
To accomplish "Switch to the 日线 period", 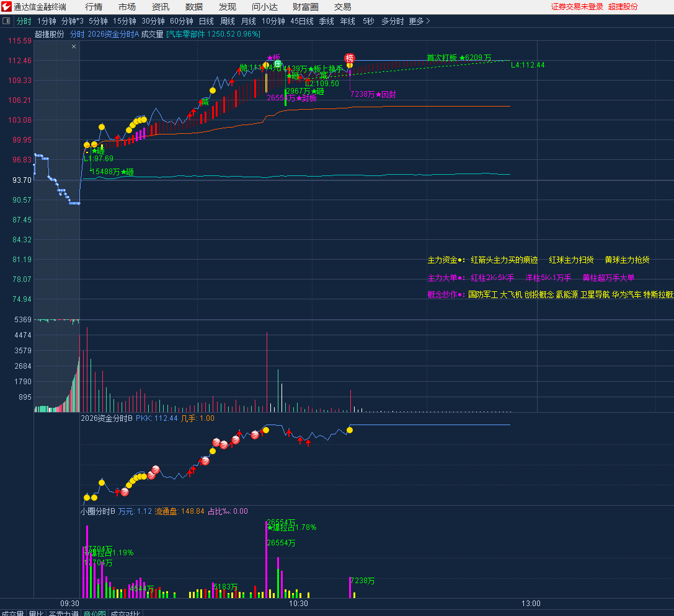I will [x=206, y=21].
